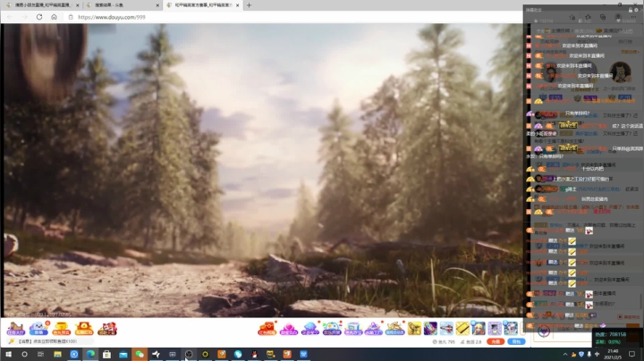The width and height of the screenshot is (644, 361).
Task: Click the star favorite icon in danmaku window
Action: 588,17
